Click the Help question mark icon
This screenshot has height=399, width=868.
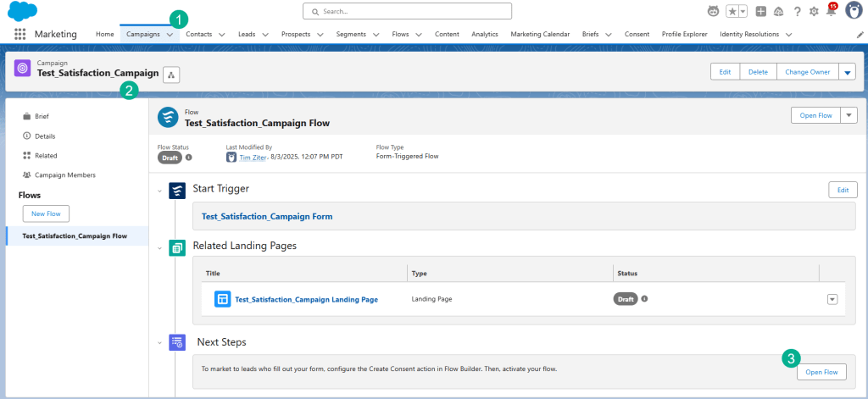pyautogui.click(x=797, y=11)
